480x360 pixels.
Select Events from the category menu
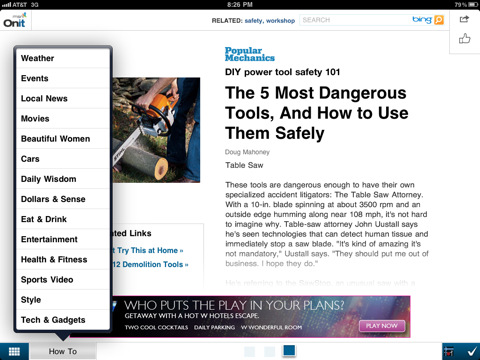tap(63, 78)
